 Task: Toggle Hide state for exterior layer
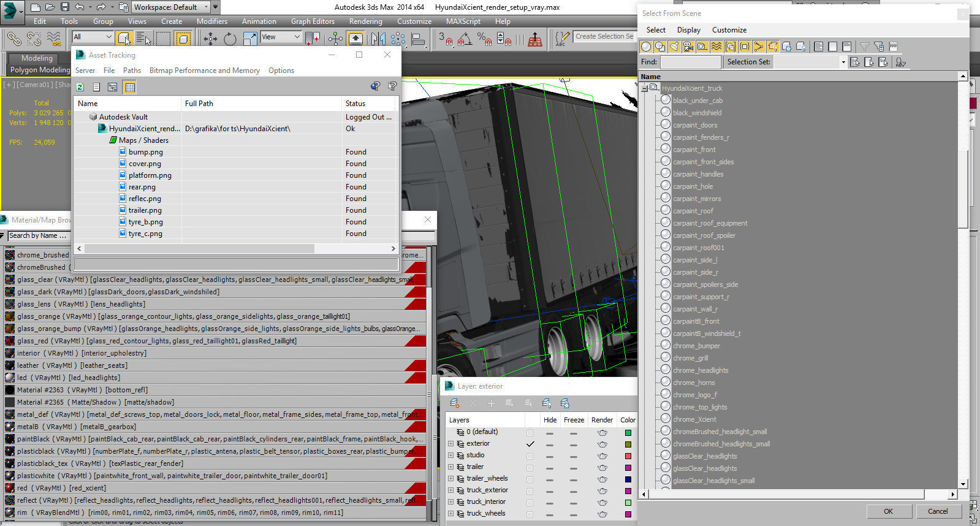[x=550, y=444]
